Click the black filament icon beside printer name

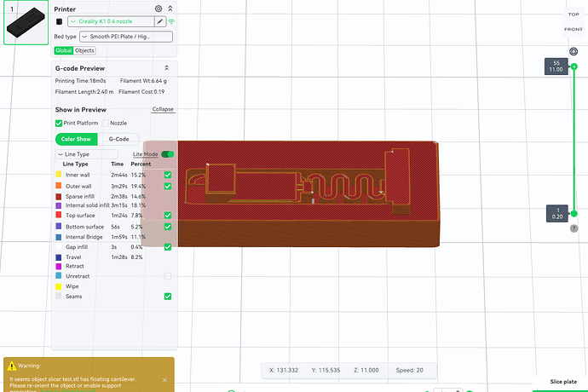(59, 21)
